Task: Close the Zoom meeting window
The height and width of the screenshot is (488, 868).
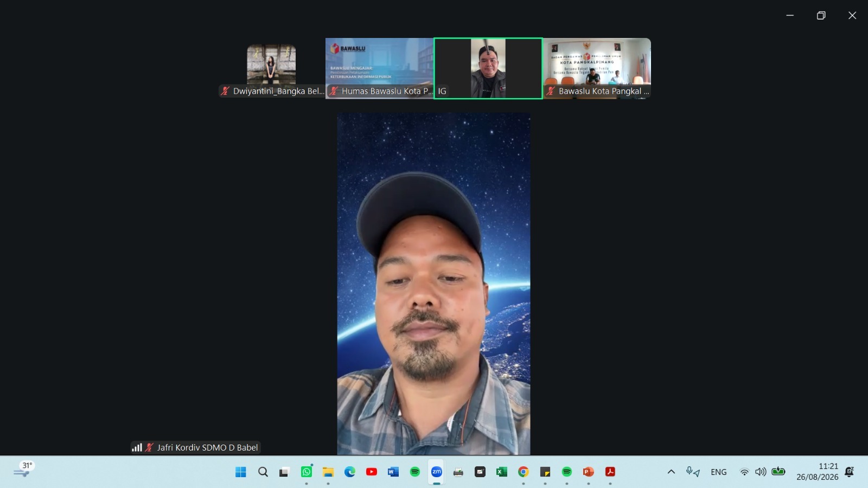Action: (852, 15)
